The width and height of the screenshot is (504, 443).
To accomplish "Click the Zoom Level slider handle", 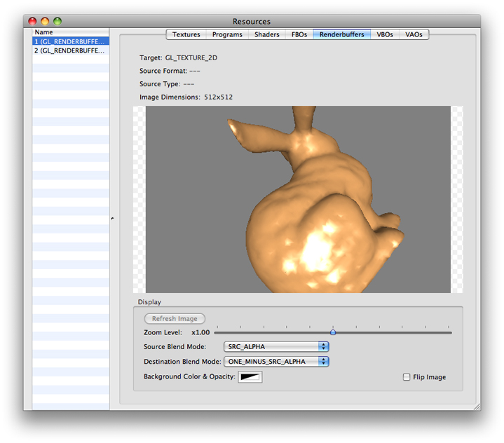I will coord(333,332).
